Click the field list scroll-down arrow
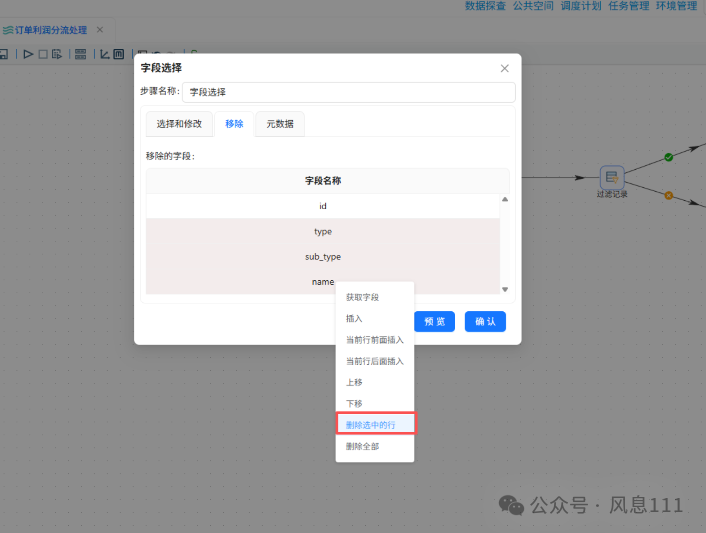This screenshot has height=533, width=706. (505, 289)
